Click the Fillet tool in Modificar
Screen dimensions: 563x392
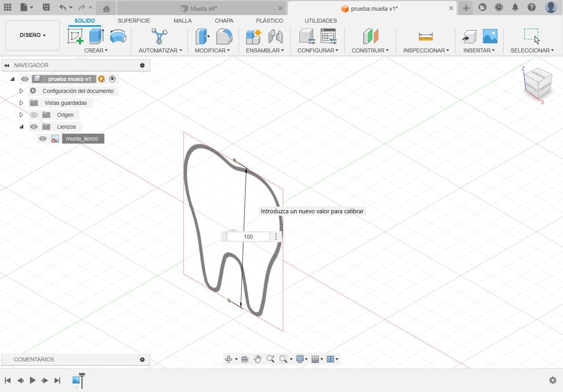[x=224, y=36]
